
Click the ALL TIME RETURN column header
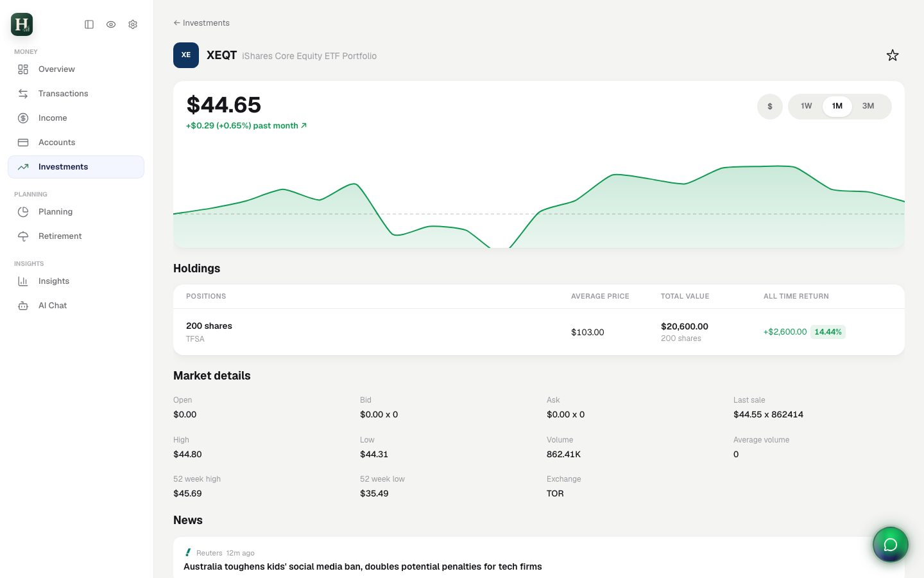tap(796, 296)
